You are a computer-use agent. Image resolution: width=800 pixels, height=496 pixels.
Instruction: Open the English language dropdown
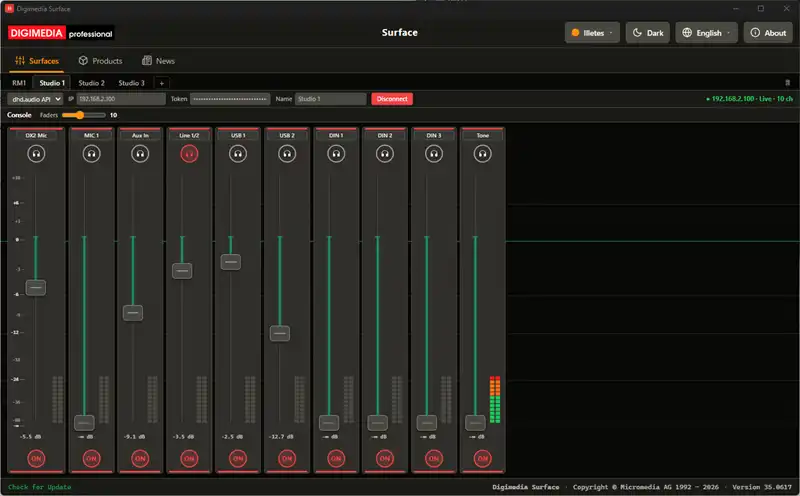(x=707, y=33)
